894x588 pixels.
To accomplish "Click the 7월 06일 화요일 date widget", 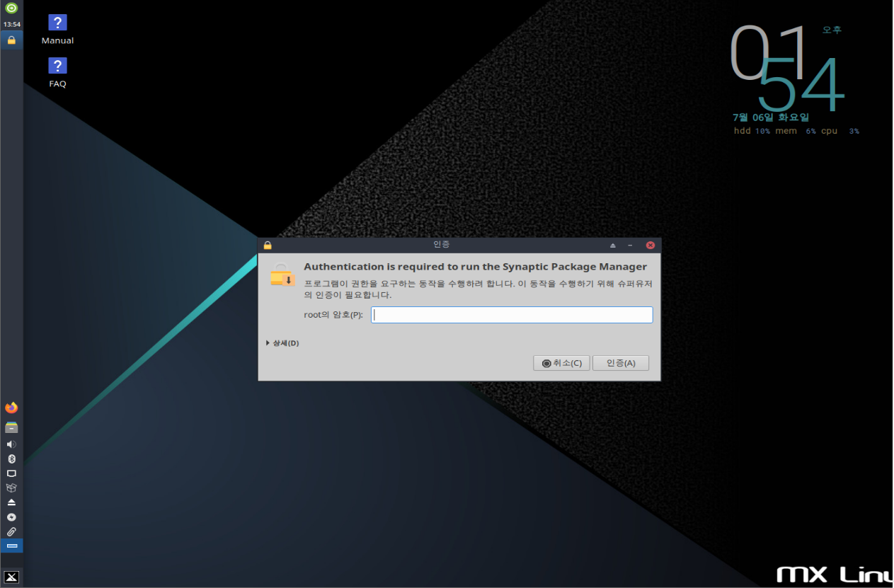I will pyautogui.click(x=771, y=117).
